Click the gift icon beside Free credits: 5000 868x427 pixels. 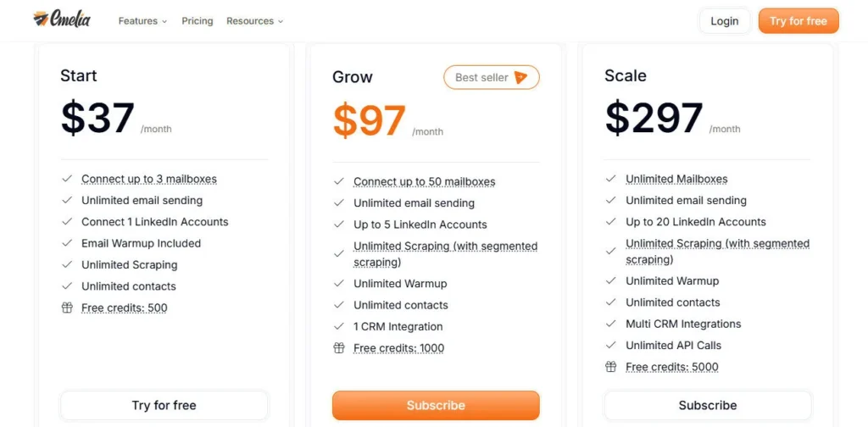pos(611,367)
